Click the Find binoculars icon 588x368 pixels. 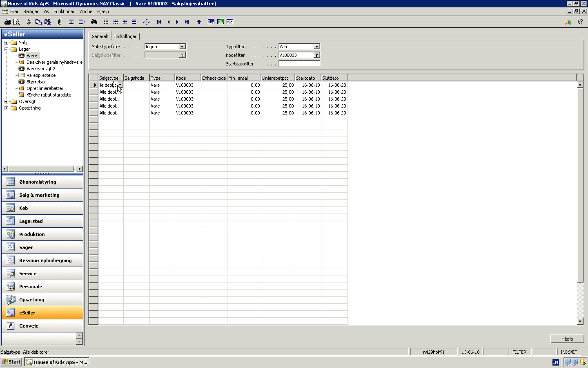tap(94, 22)
